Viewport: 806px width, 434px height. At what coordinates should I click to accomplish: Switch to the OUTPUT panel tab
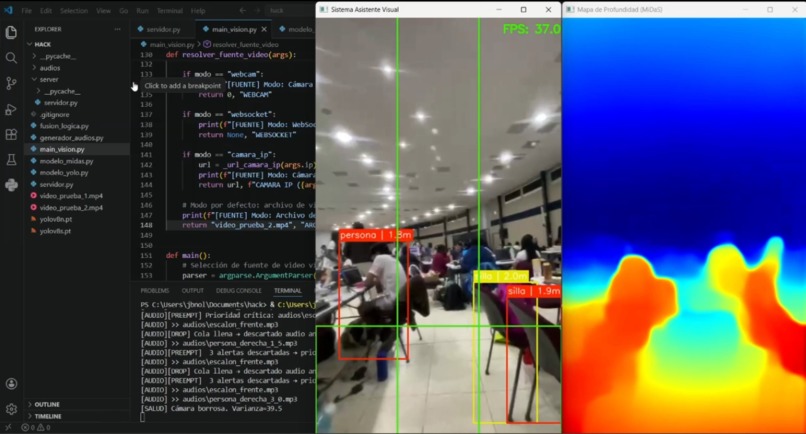[x=193, y=291]
